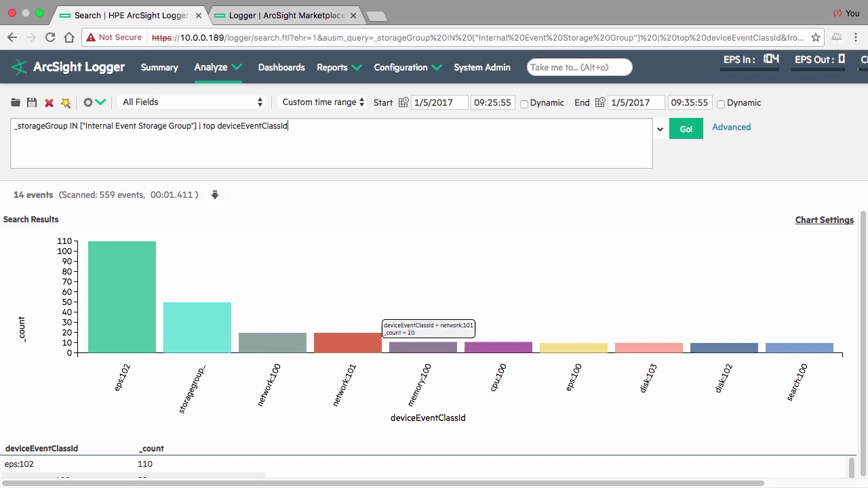
Task: Reload the page with the browser refresh icon
Action: pos(50,38)
